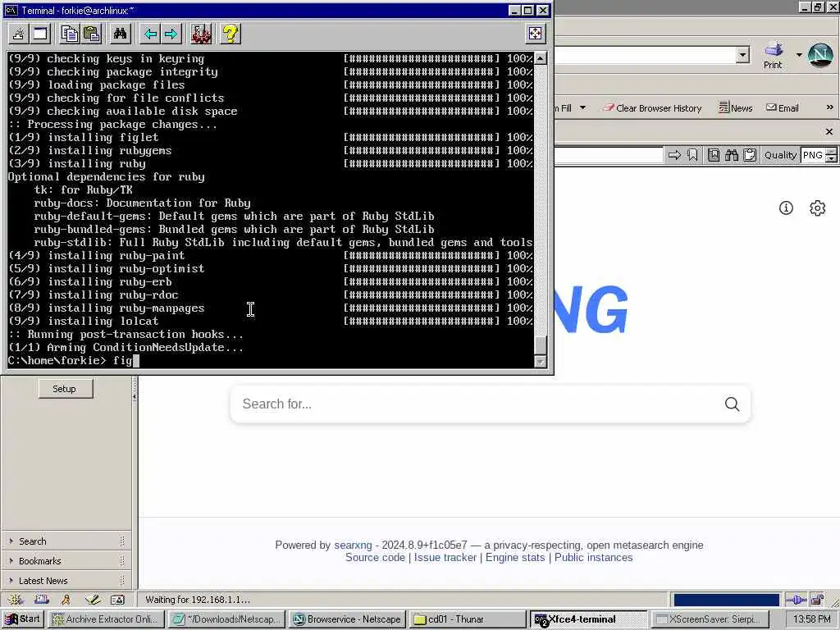The width and height of the screenshot is (840, 630).
Task: Follow the searxng link
Action: coord(353,545)
